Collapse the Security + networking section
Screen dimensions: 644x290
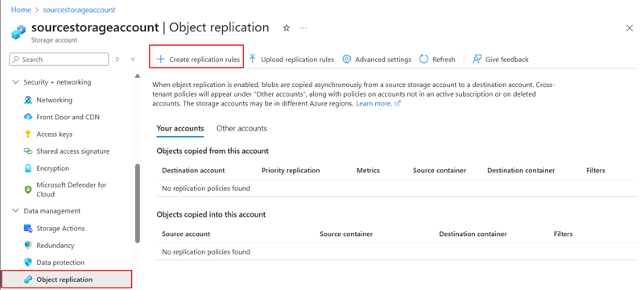click(15, 82)
